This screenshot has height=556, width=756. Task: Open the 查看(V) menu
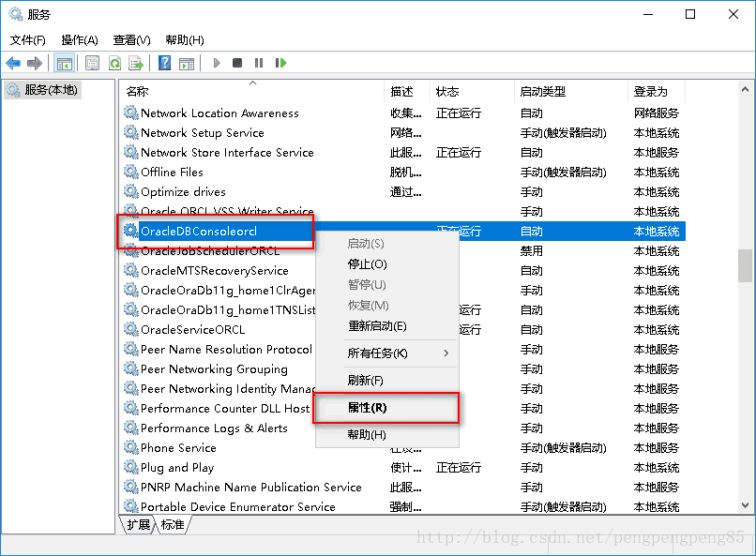pyautogui.click(x=131, y=40)
